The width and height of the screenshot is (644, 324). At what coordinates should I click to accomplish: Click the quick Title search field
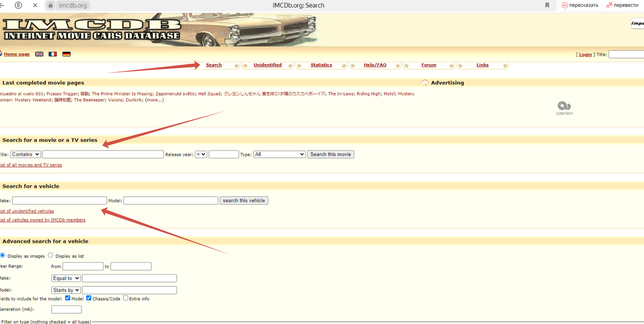point(626,54)
